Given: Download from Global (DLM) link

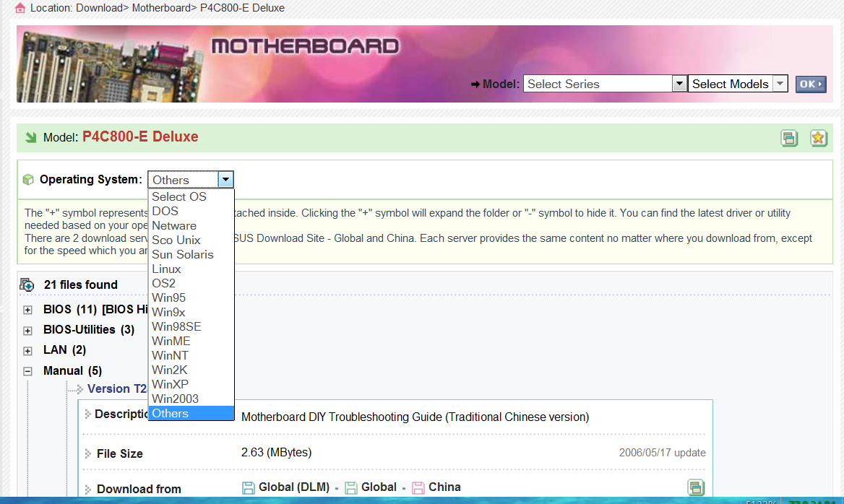Looking at the screenshot, I should (294, 487).
